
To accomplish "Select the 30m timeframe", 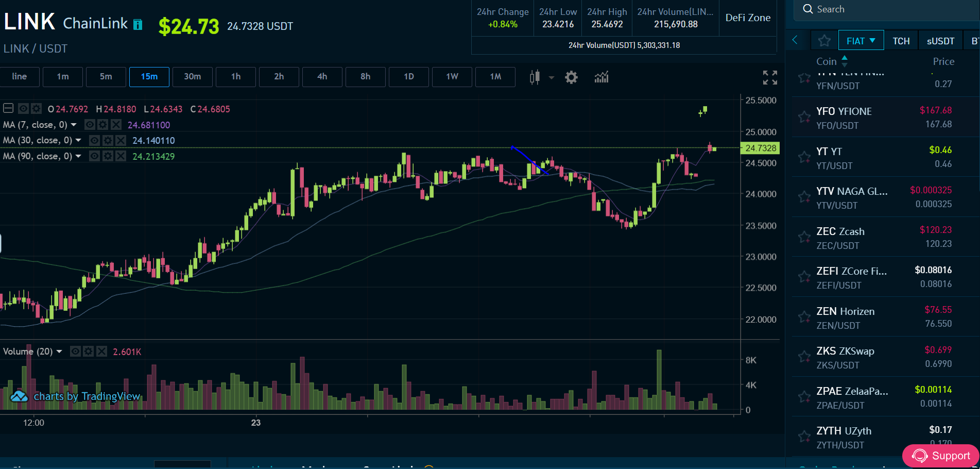I will 193,77.
